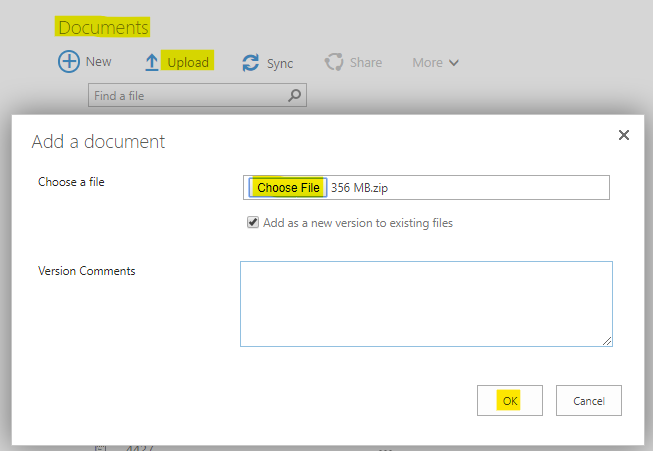Click the Find a file search box
653x451 pixels.
click(x=197, y=95)
